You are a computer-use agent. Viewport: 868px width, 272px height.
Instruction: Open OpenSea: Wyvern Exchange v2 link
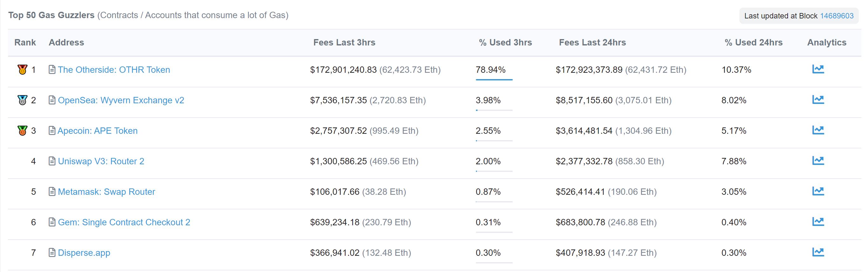point(121,100)
